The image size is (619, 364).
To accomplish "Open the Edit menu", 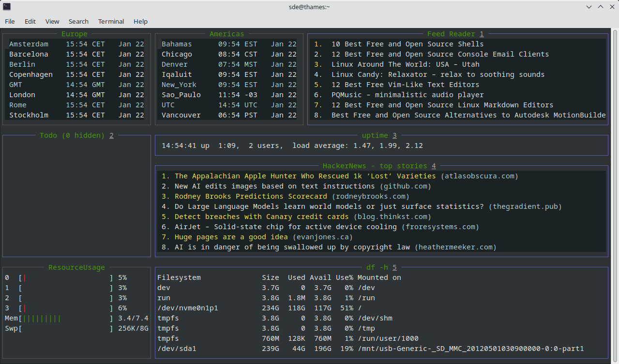I will (x=30, y=21).
